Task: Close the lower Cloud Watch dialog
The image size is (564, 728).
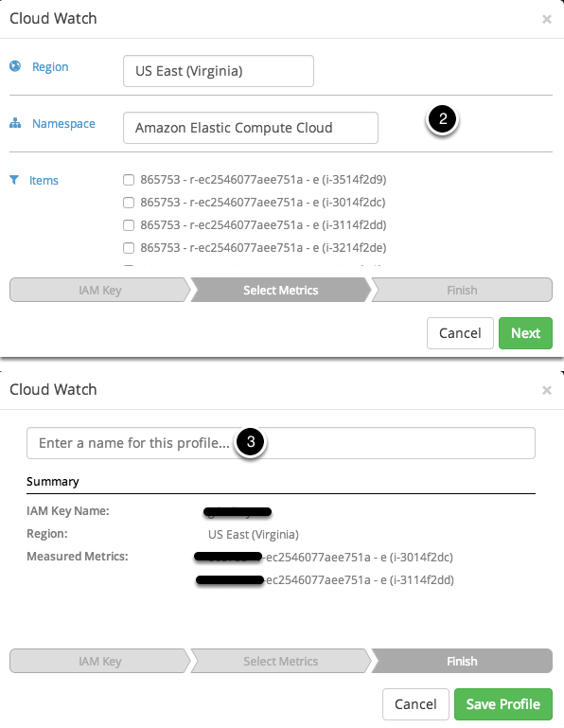Action: (547, 390)
